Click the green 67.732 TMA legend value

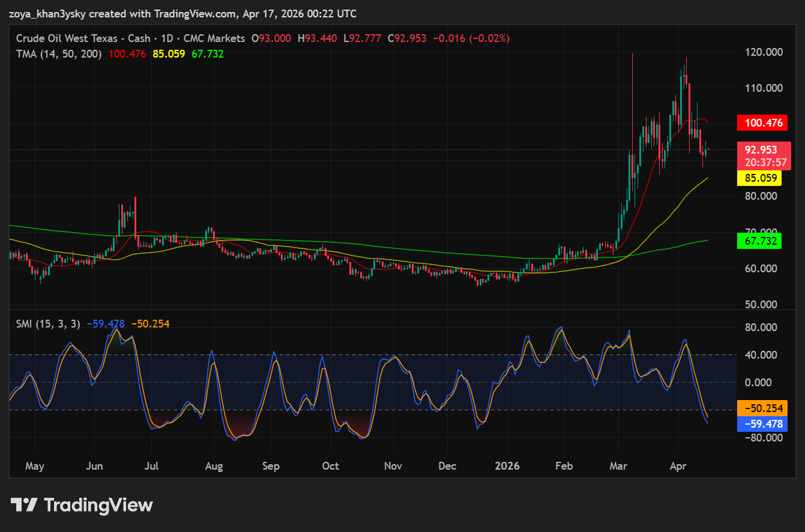click(208, 54)
